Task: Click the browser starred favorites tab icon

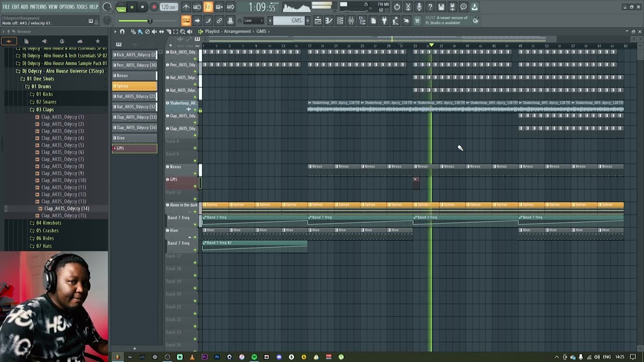Action: pos(98,41)
